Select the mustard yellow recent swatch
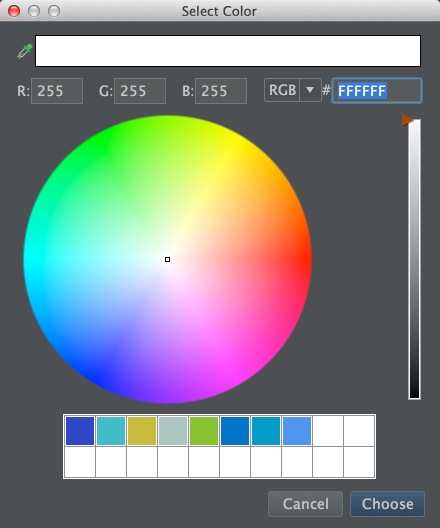This screenshot has width=440, height=528. [x=142, y=431]
